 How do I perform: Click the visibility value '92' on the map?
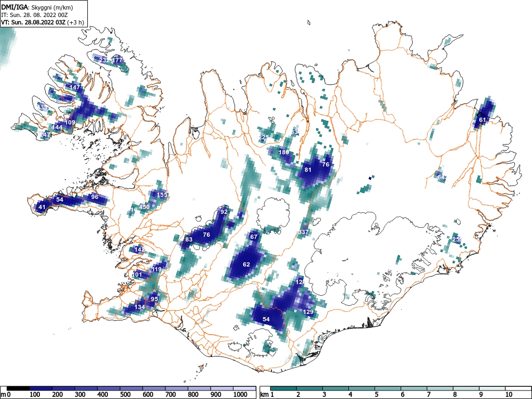click(224, 211)
